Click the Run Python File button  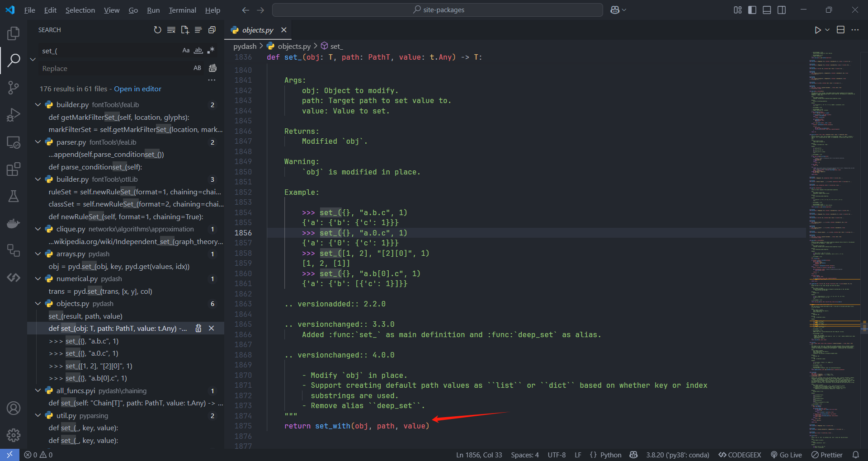coord(817,30)
